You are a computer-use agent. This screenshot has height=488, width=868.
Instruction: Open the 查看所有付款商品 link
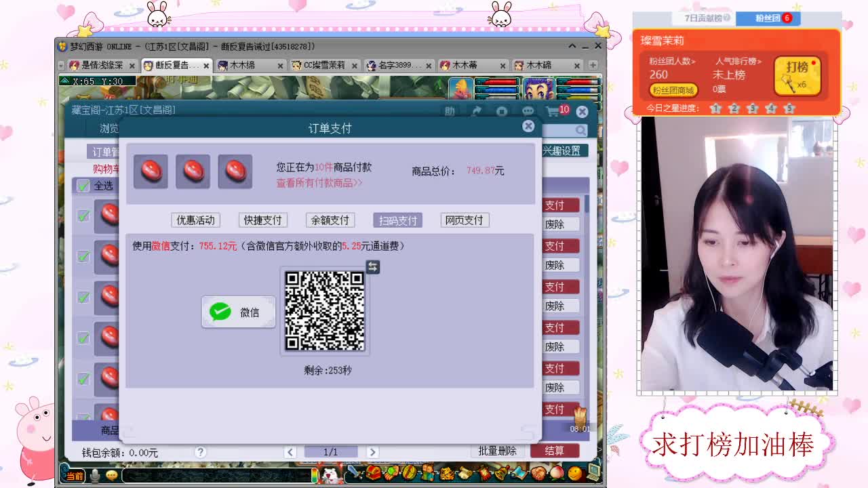tap(319, 183)
